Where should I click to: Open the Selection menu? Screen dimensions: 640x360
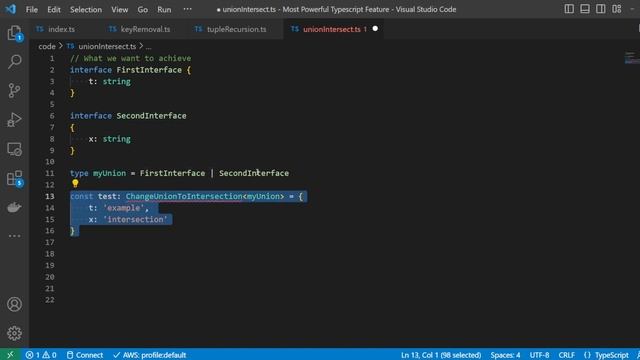tap(86, 9)
